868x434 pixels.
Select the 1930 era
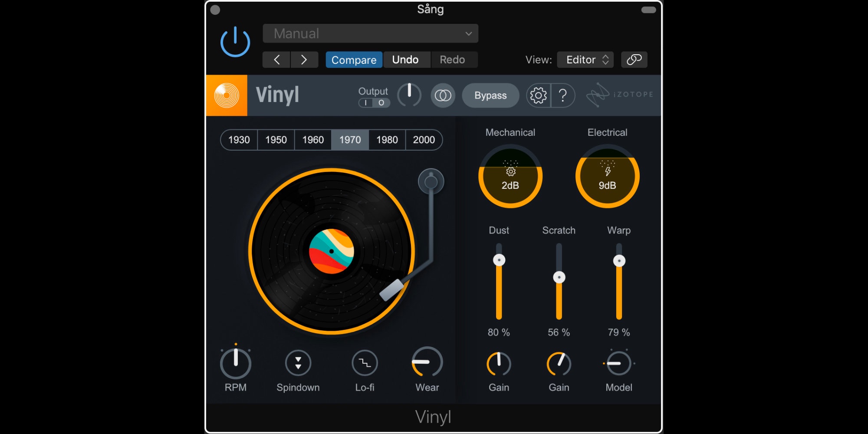tap(239, 140)
